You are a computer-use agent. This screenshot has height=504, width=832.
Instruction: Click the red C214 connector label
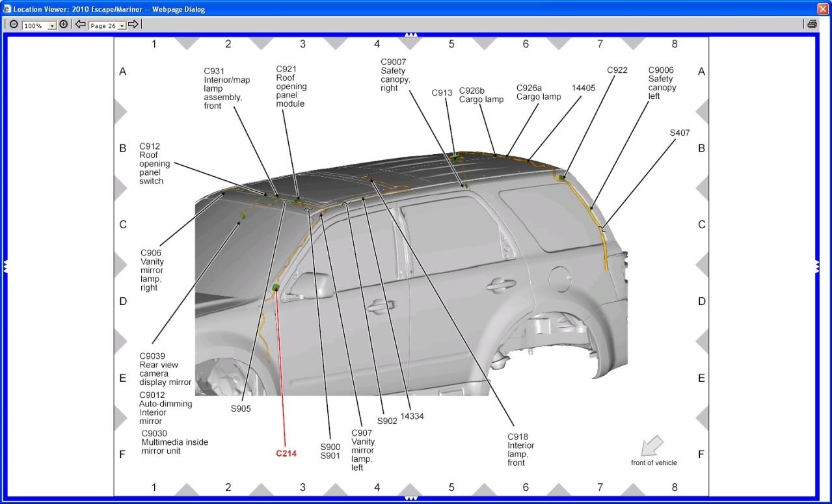pyautogui.click(x=286, y=453)
